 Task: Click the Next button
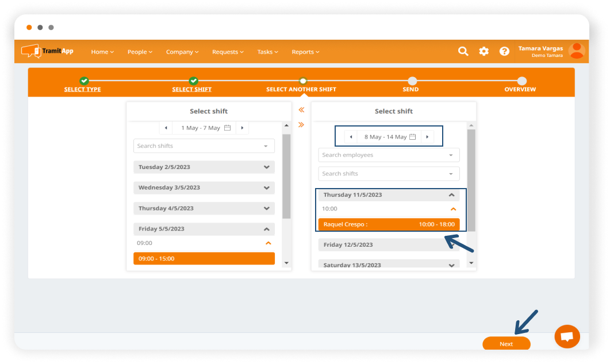tap(506, 344)
